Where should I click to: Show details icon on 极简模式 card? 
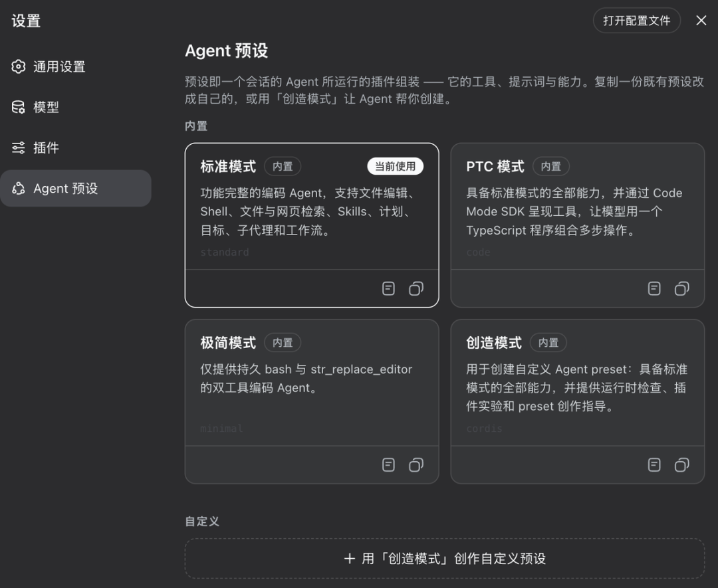(388, 465)
